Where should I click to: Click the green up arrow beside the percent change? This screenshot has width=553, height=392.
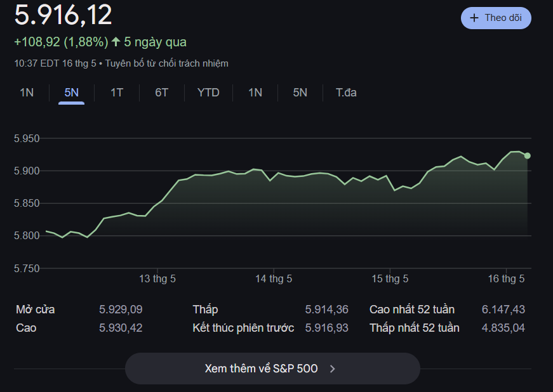(116, 42)
